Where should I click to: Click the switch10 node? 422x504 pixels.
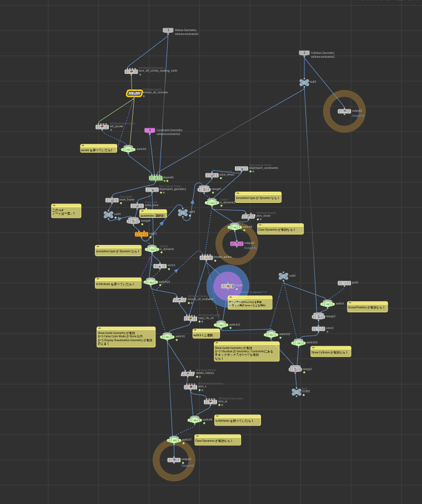pyautogui.click(x=298, y=343)
